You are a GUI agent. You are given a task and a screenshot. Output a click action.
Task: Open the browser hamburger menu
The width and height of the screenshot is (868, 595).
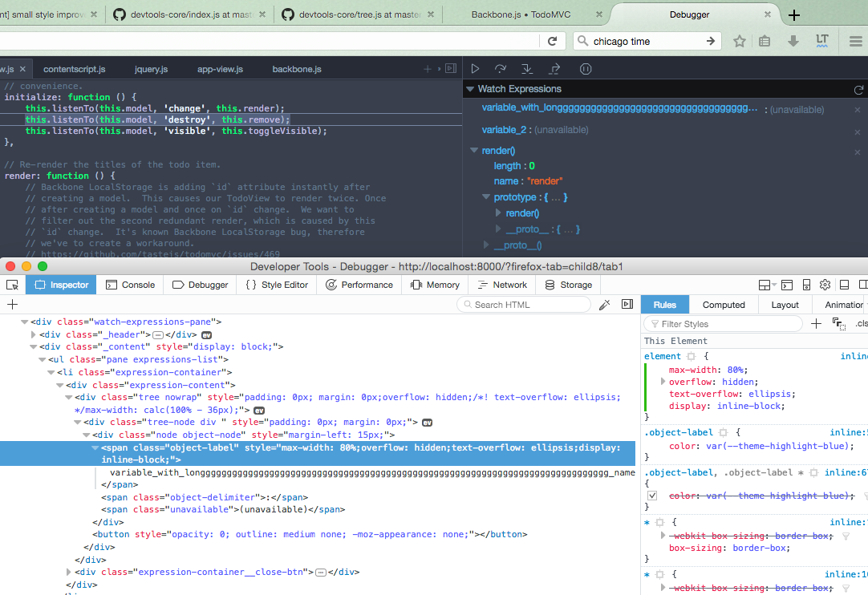[856, 41]
